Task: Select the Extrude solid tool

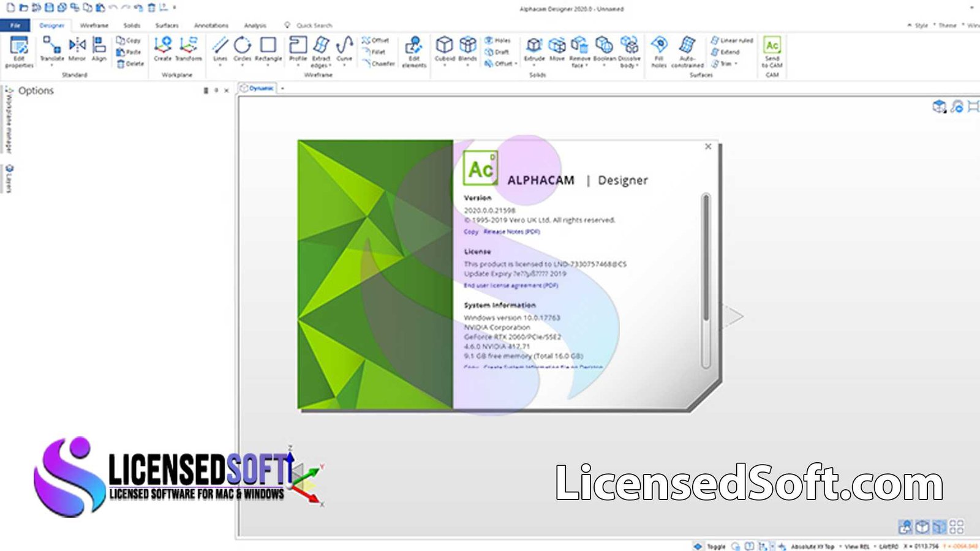Action: coord(535,50)
